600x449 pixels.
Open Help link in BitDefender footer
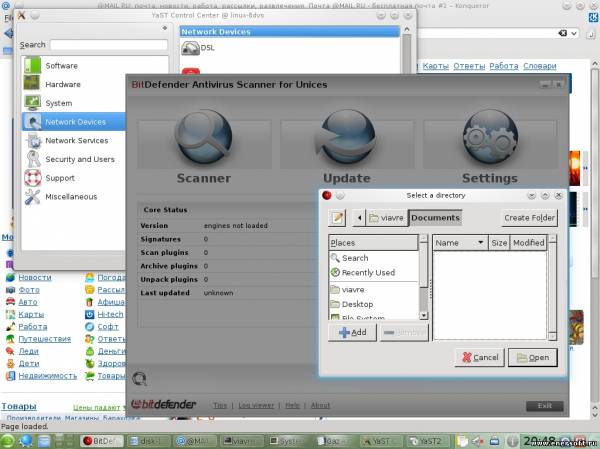[x=292, y=405]
